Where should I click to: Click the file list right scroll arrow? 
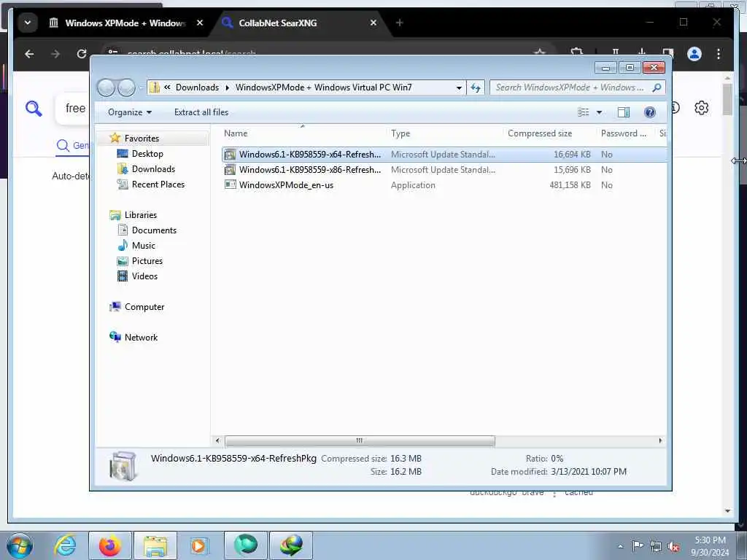(659, 440)
